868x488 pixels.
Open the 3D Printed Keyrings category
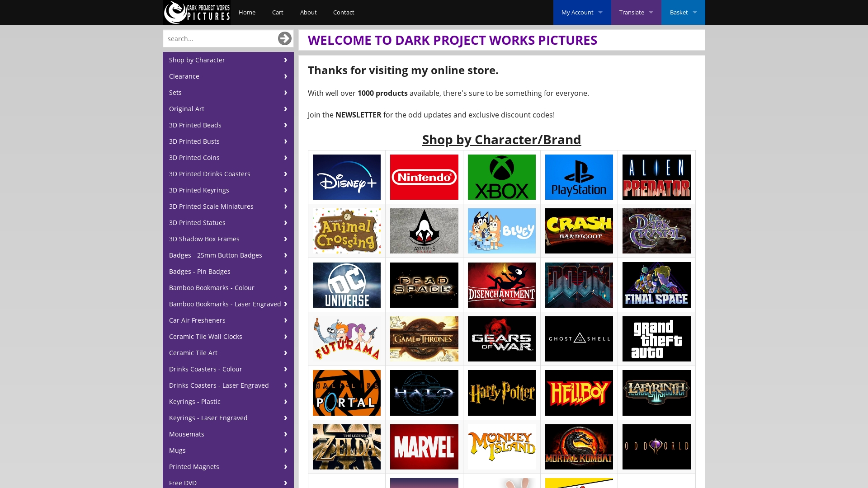pos(228,190)
